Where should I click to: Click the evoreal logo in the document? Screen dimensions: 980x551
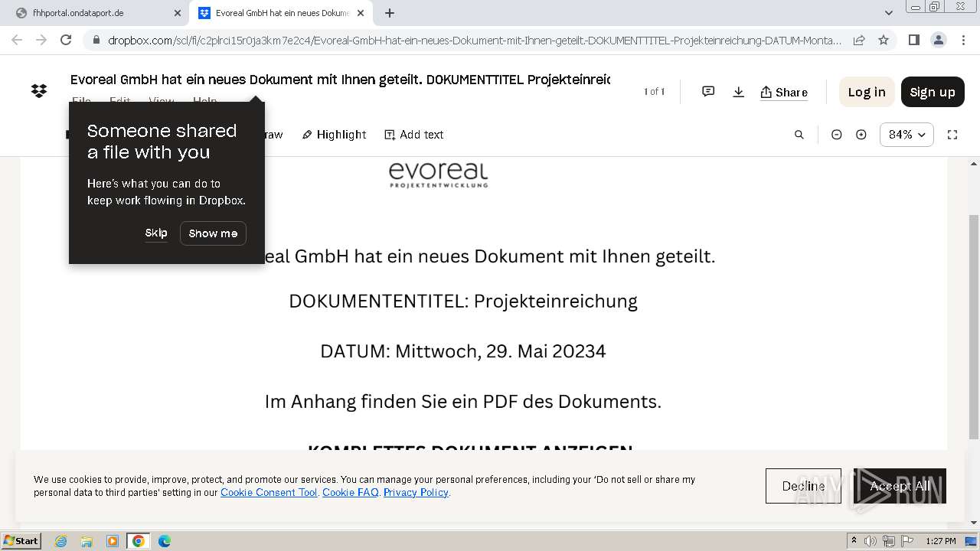pos(438,174)
